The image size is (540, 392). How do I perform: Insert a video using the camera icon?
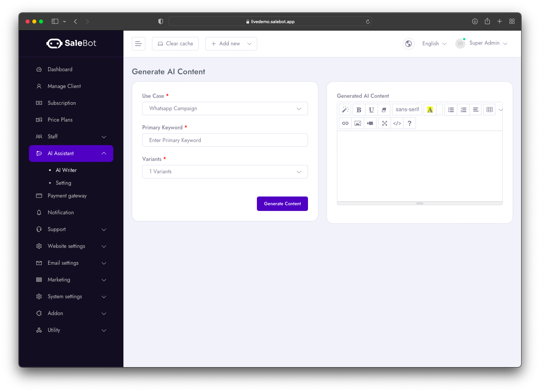[370, 123]
